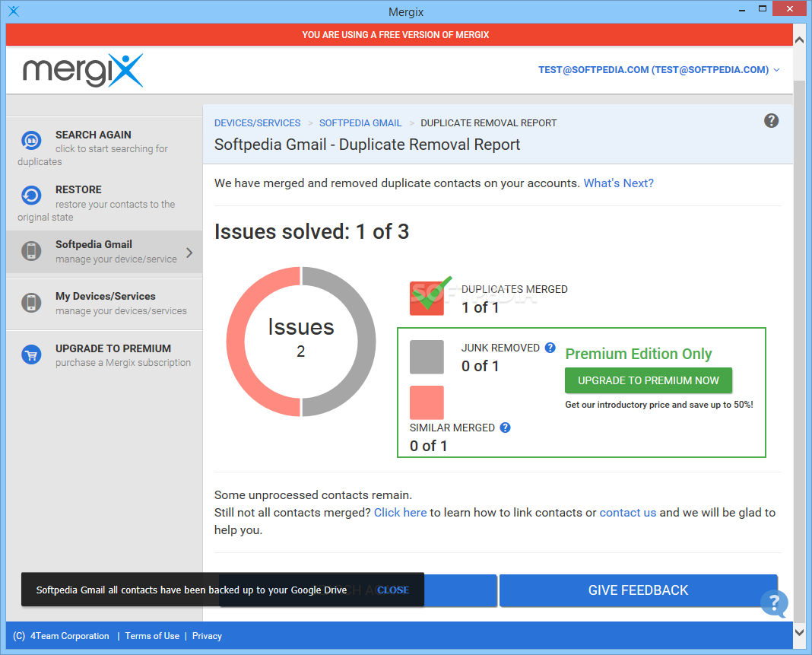Screen dimensions: 812x655
Task: Maximize the Mergix window
Action: (x=763, y=9)
